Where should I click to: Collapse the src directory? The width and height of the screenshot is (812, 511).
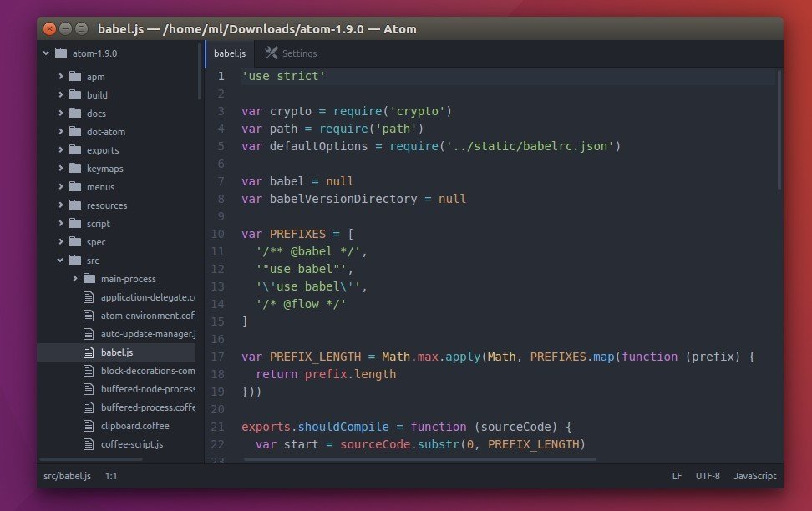(59, 260)
